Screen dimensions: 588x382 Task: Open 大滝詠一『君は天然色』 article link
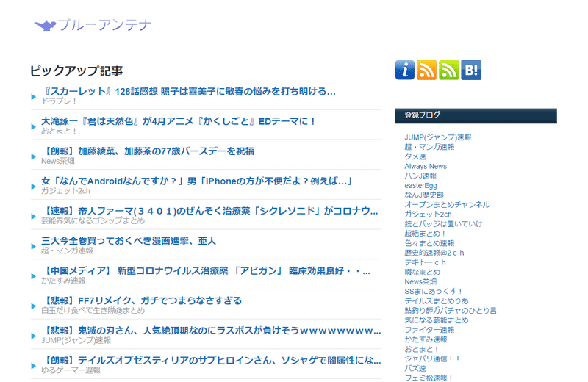tap(178, 121)
